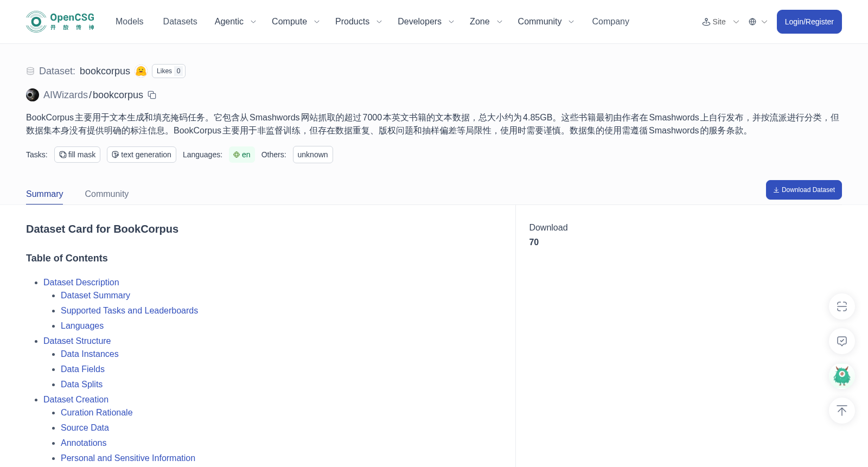Click the Site location icon
Image resolution: width=868 pixels, height=467 pixels.
coord(706,22)
